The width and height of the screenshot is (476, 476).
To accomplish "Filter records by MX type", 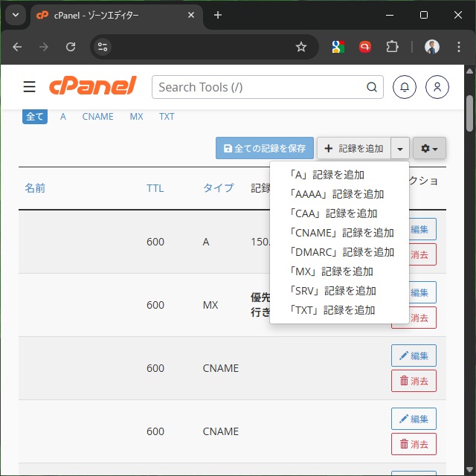I will click(x=136, y=117).
